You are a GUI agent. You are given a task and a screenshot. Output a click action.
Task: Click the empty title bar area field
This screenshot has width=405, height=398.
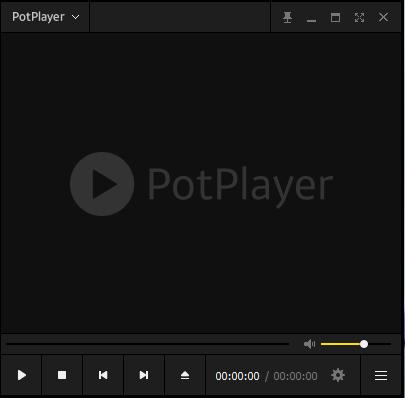tap(180, 17)
